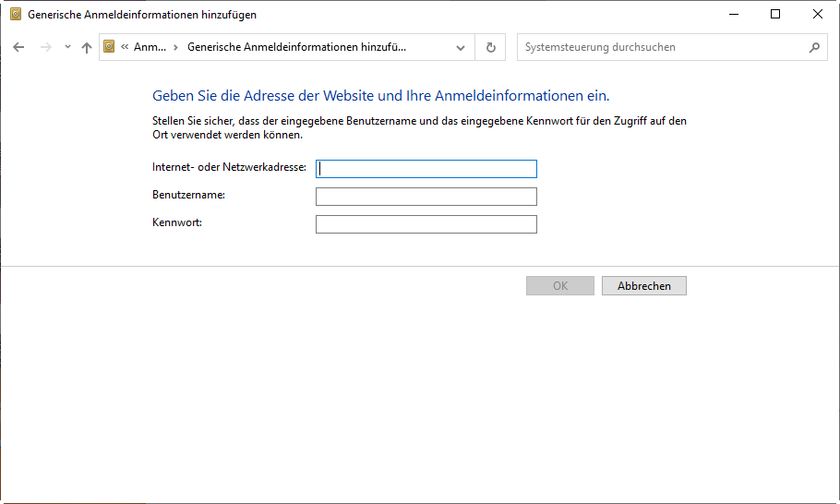Refresh the page with the reload button

point(490,47)
